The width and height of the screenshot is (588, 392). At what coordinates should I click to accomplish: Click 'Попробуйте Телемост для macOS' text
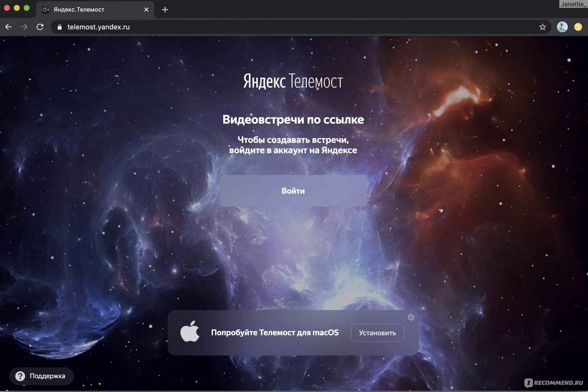[x=275, y=333]
